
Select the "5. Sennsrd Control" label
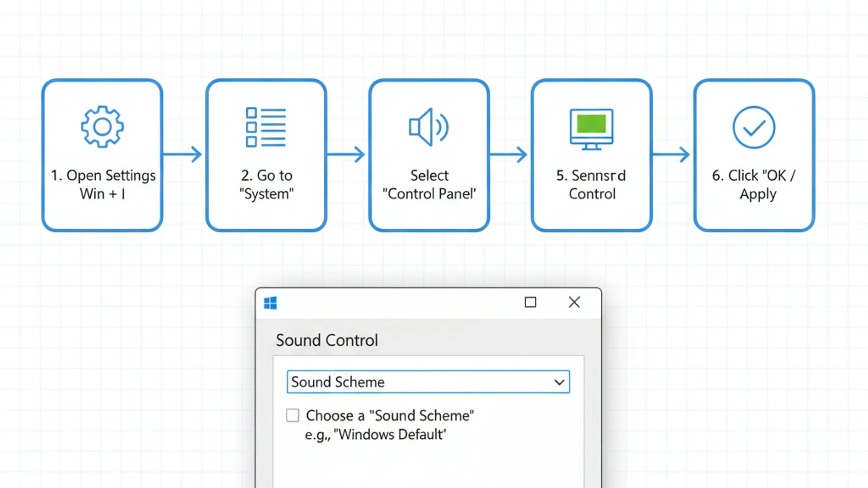[591, 184]
